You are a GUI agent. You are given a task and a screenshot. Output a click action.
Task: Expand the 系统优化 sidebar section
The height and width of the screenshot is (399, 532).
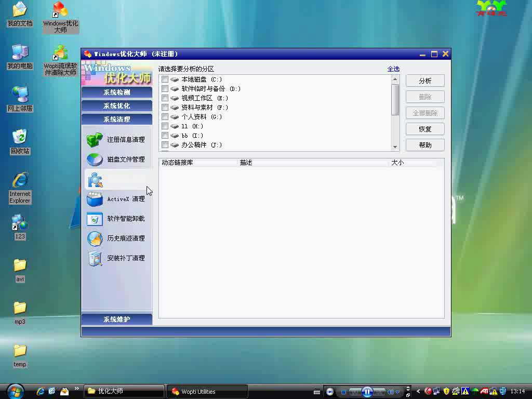tap(117, 106)
